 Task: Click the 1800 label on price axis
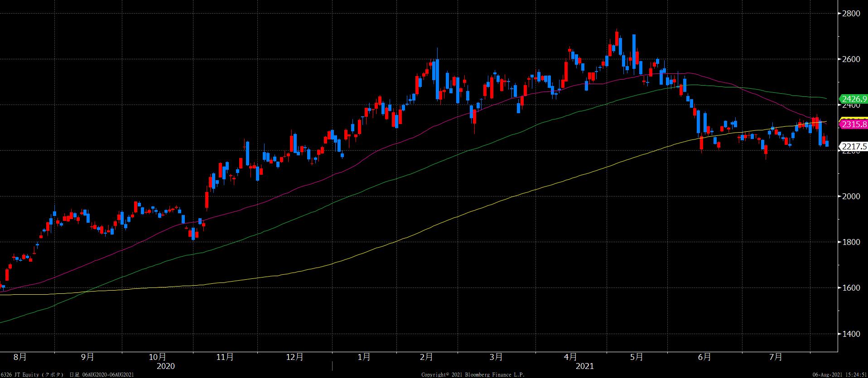(x=851, y=242)
